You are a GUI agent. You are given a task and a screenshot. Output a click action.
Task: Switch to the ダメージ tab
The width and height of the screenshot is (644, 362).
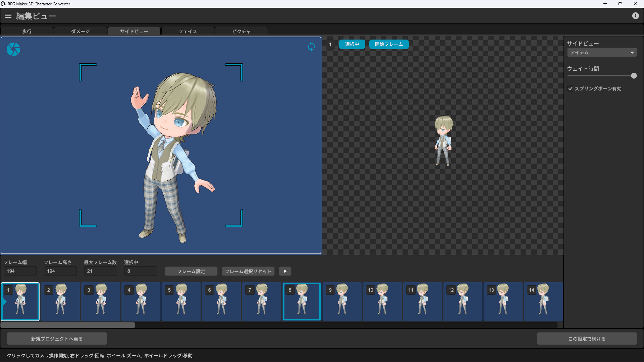80,31
